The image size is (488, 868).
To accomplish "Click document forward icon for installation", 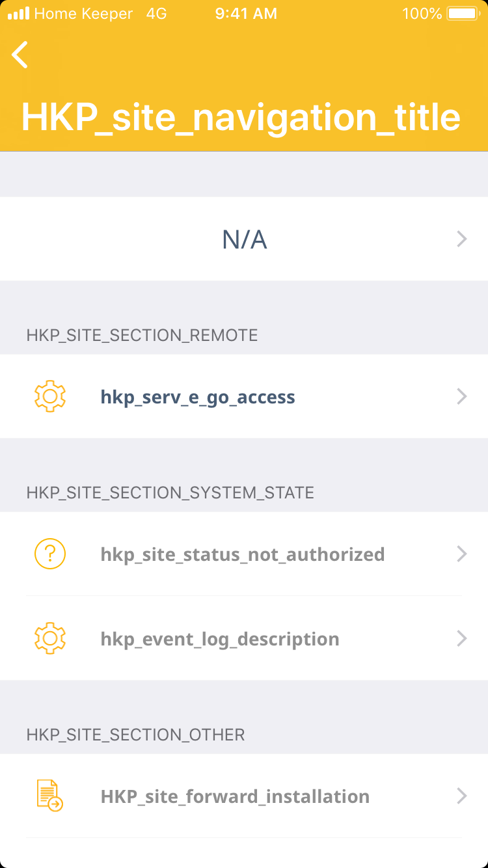I will point(50,796).
